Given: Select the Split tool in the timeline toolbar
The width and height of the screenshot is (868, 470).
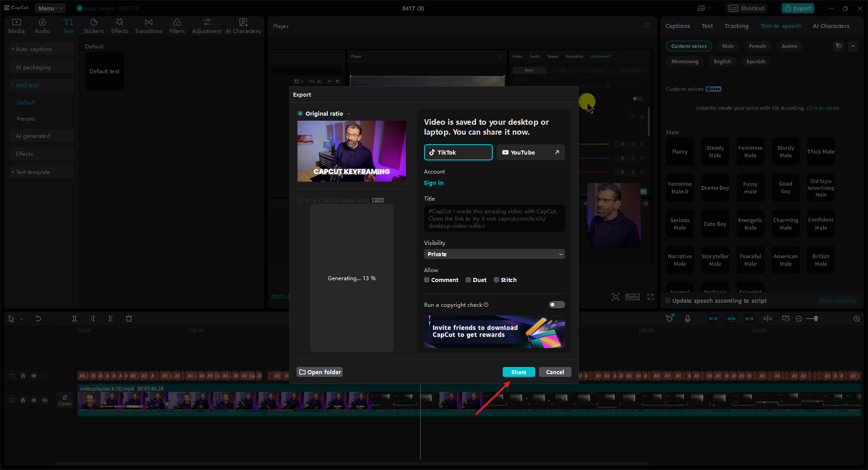Looking at the screenshot, I should click(75, 319).
